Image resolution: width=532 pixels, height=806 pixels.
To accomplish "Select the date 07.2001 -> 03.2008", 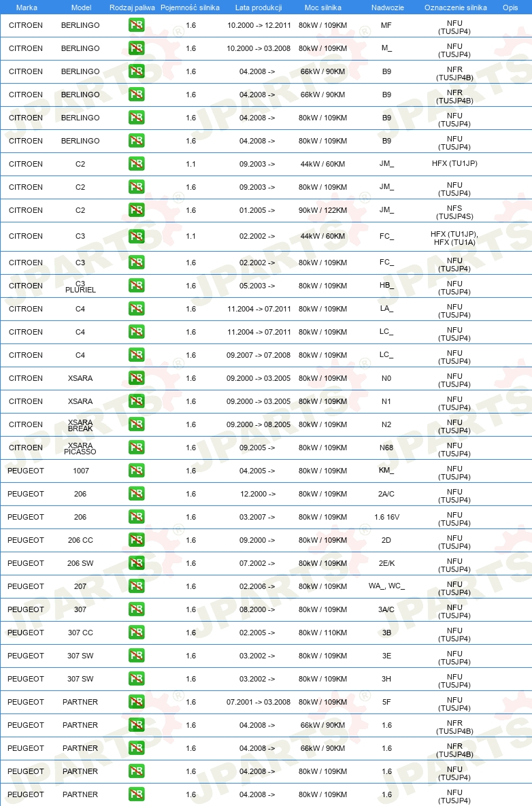I will coord(259,702).
